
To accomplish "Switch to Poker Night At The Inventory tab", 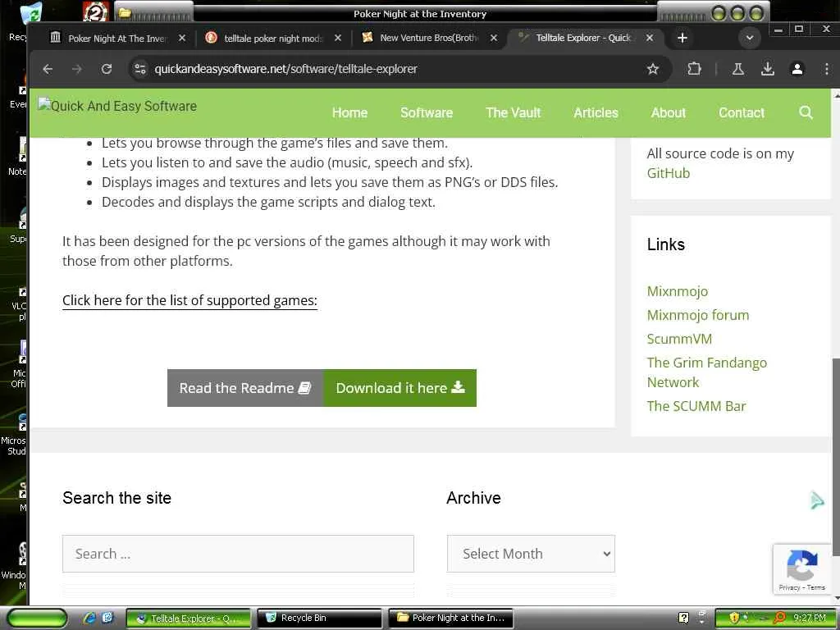I will click(x=117, y=38).
